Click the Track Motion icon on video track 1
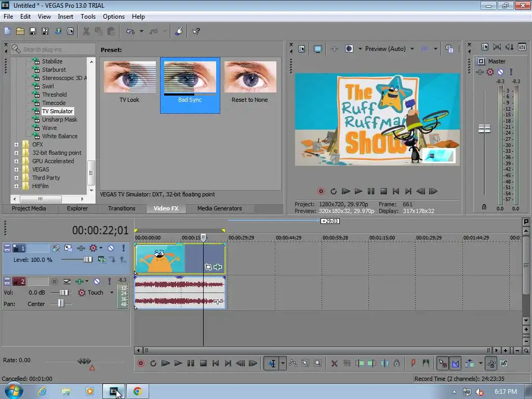 coord(68,248)
